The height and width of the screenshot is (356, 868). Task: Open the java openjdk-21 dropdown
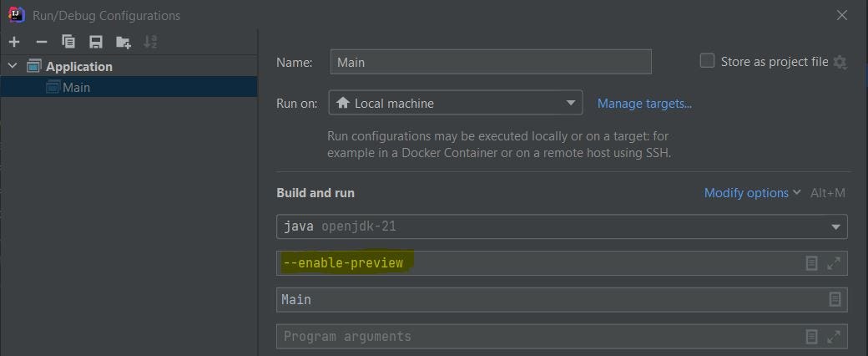point(561,226)
